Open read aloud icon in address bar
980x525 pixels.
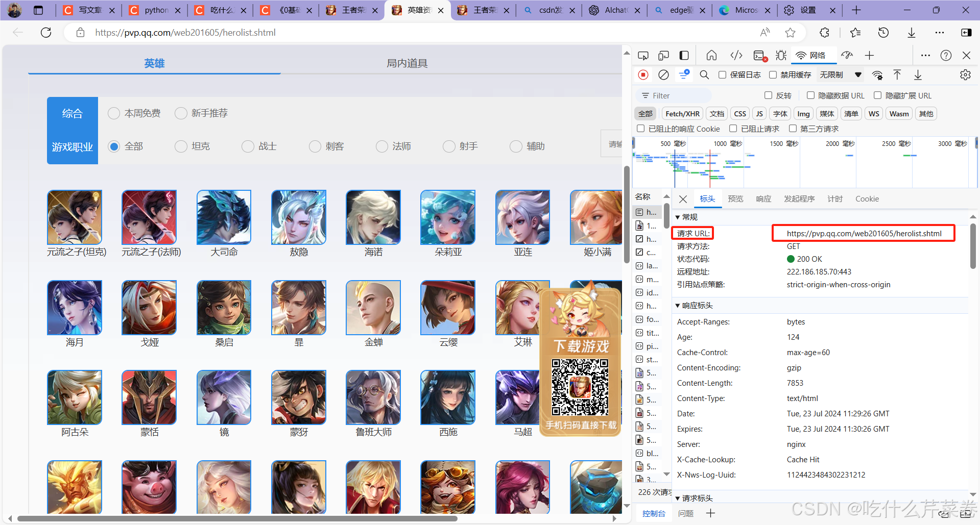[765, 33]
